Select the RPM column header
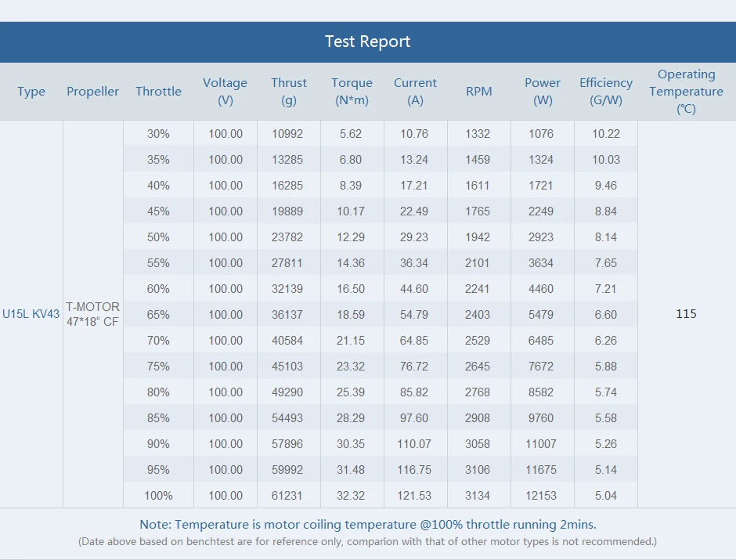 pos(478,91)
